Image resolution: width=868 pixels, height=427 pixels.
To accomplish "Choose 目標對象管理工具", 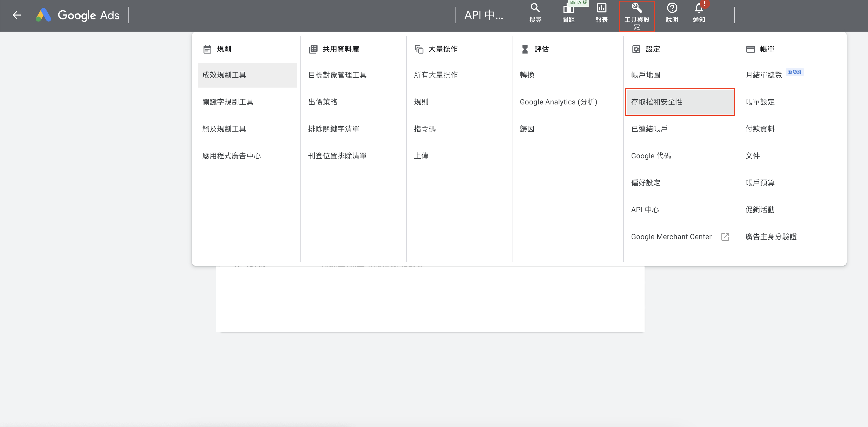I will point(337,75).
